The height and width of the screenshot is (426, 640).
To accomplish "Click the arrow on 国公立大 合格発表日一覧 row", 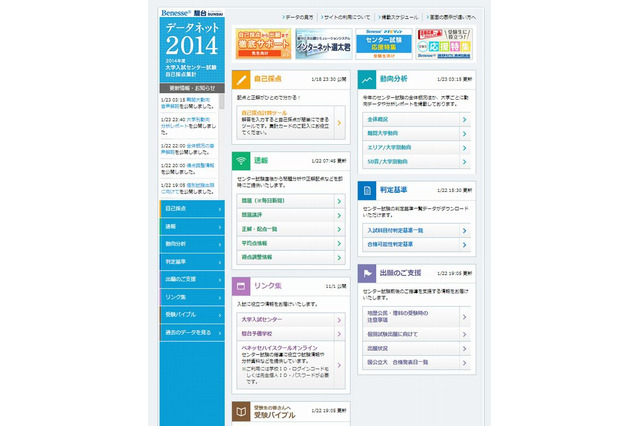I will click(464, 363).
